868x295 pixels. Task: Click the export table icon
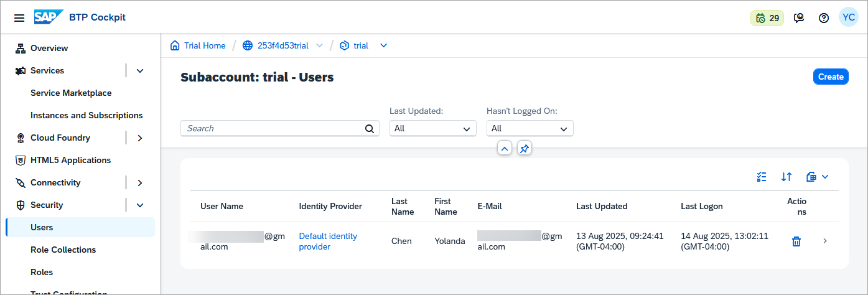tap(811, 177)
